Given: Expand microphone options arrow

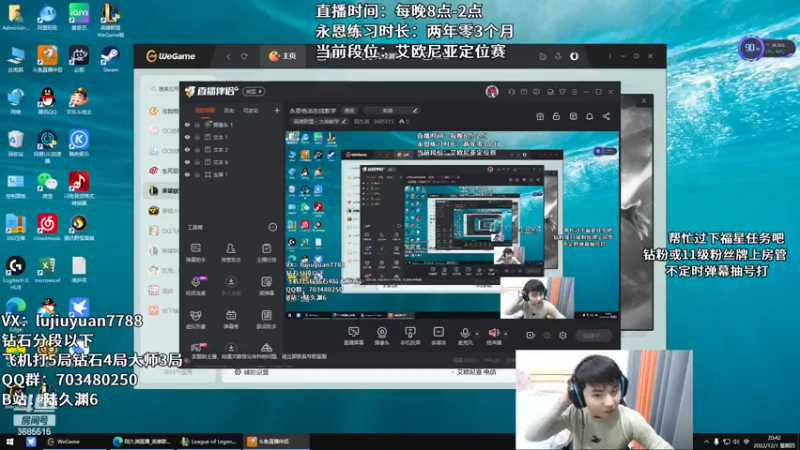Looking at the screenshot, I should click(x=477, y=334).
